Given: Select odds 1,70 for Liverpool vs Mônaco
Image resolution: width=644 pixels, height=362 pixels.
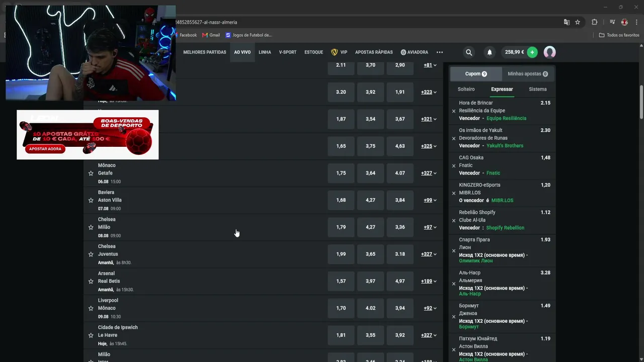Looking at the screenshot, I should tap(341, 308).
